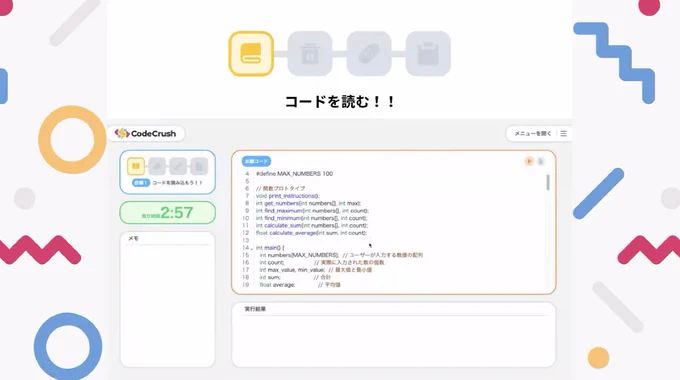Screen dimensions: 680x380
Task: Click the large yellow book step icon
Action: pos(251,54)
